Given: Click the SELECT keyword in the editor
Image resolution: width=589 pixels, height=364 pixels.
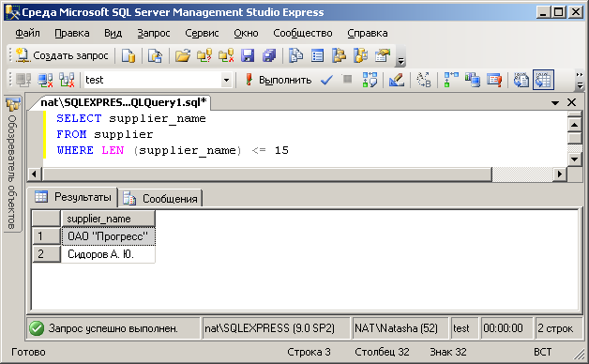Looking at the screenshot, I should tap(79, 118).
